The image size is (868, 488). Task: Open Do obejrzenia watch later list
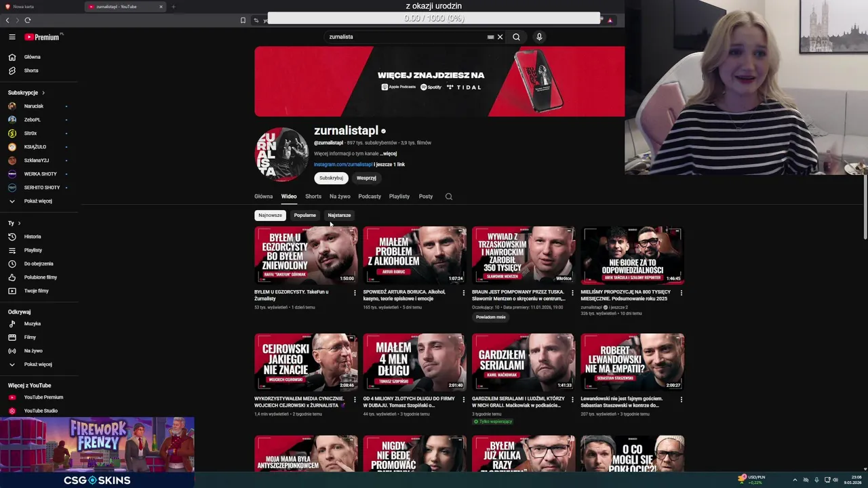tap(39, 264)
